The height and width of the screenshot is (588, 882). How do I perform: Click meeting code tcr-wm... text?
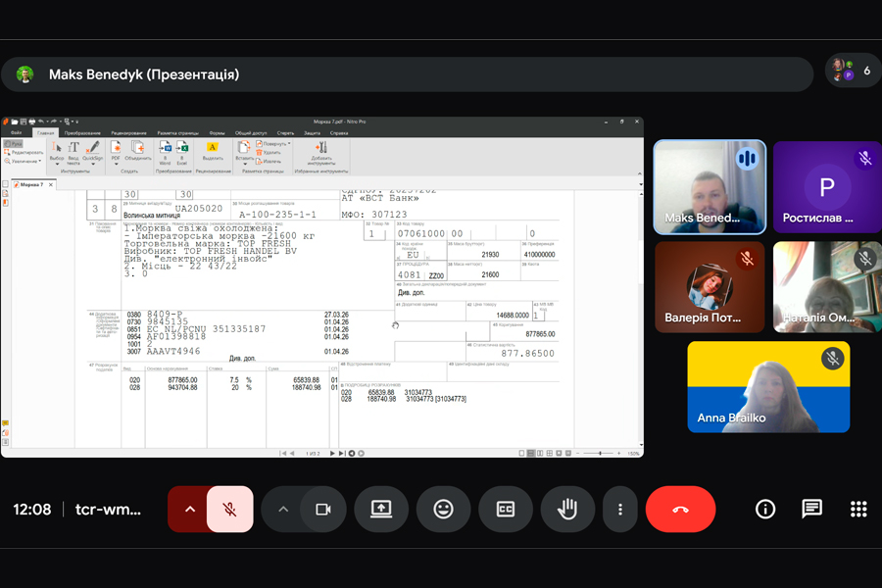pos(108,510)
